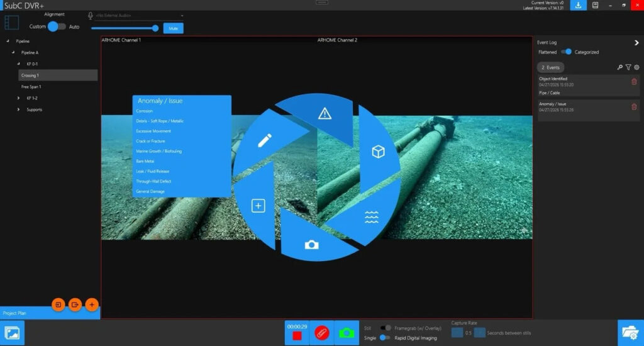Click the search key icon in Event Log
Viewport: 644px width, 346px height.
(x=619, y=67)
